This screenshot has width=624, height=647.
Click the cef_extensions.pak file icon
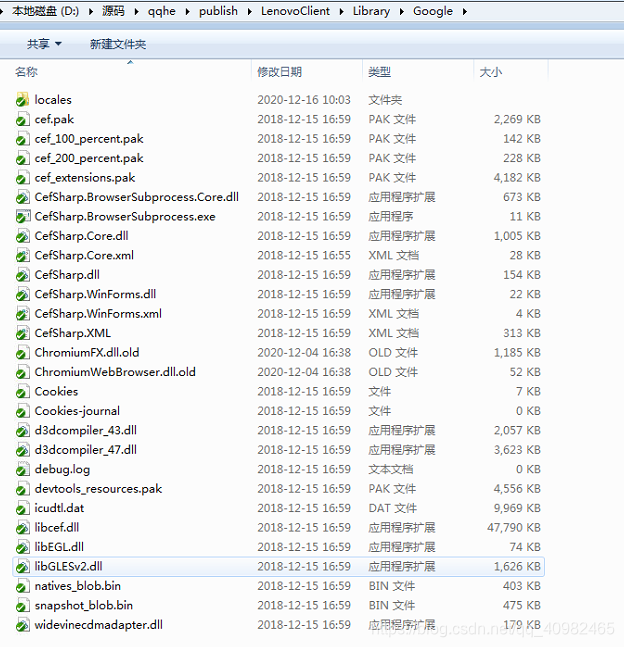23,177
